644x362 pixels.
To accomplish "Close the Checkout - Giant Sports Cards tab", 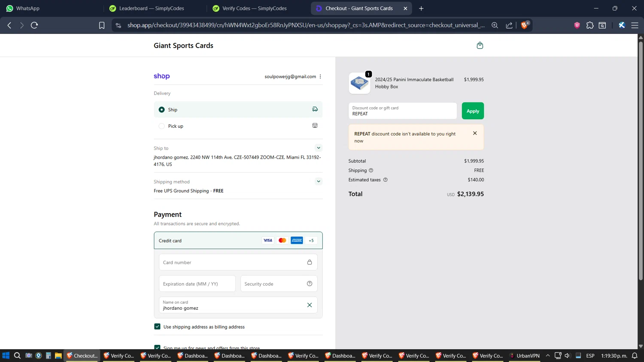I will (405, 8).
